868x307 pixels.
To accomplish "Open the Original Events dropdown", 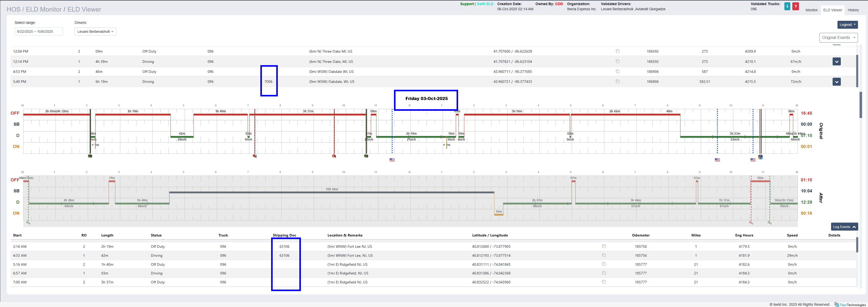I will pyautogui.click(x=838, y=38).
